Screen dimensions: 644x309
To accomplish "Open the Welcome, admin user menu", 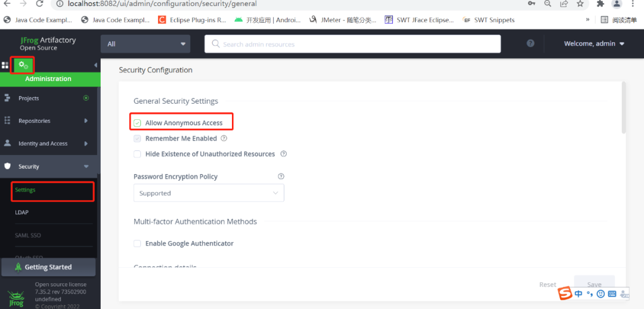I will 594,44.
